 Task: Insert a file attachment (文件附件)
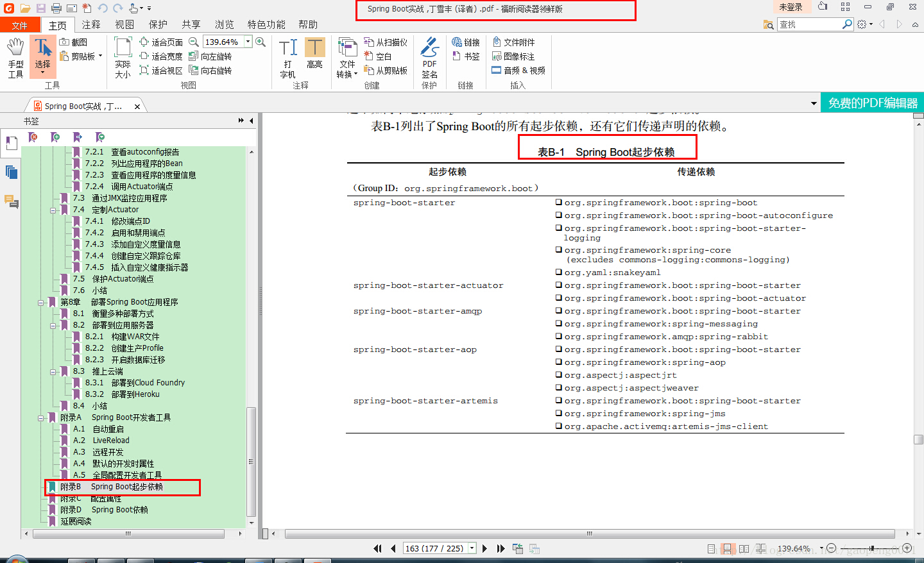click(x=513, y=42)
